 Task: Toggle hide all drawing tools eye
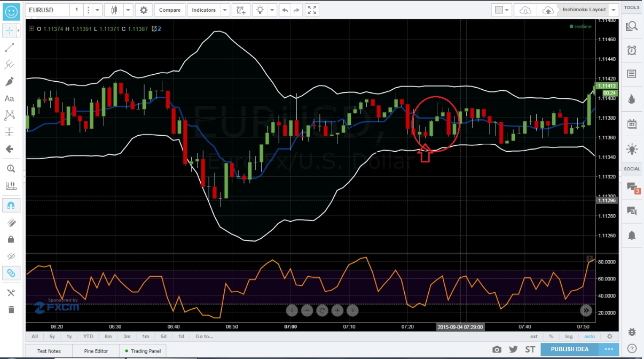tap(11, 256)
